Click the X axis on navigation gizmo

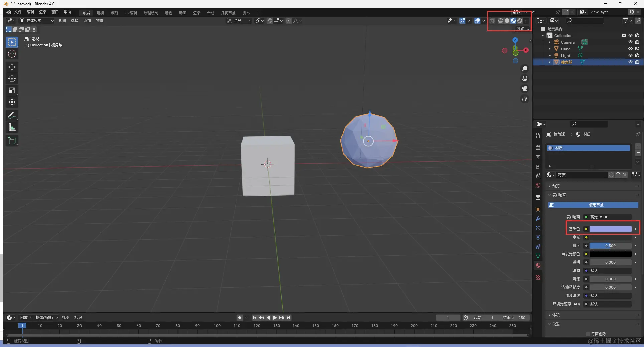[526, 50]
